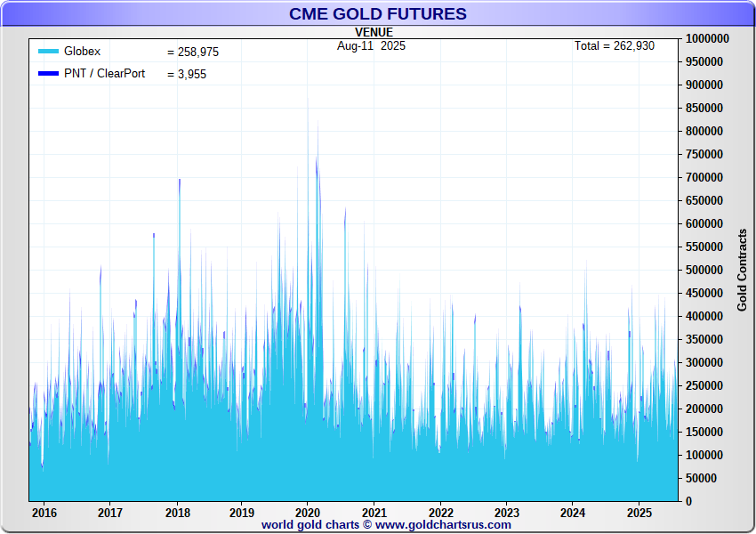Screen dimensions: 756x534
Task: Click the 550000 y-axis label
Action: click(704, 247)
